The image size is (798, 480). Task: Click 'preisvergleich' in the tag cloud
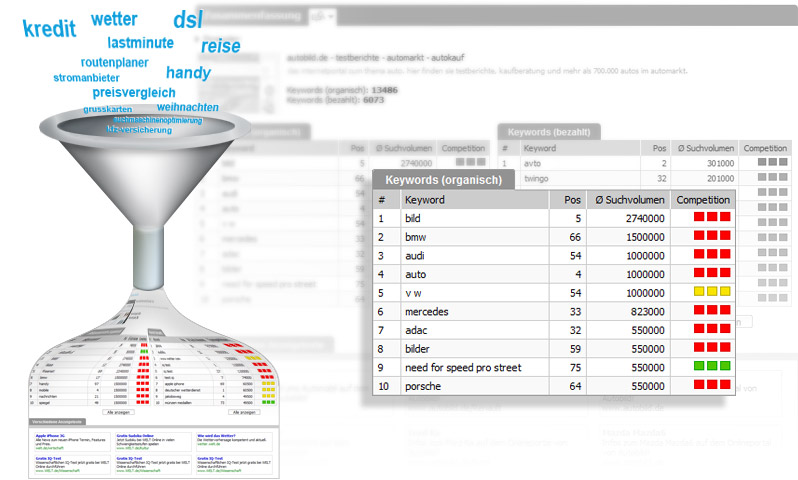coord(134,93)
